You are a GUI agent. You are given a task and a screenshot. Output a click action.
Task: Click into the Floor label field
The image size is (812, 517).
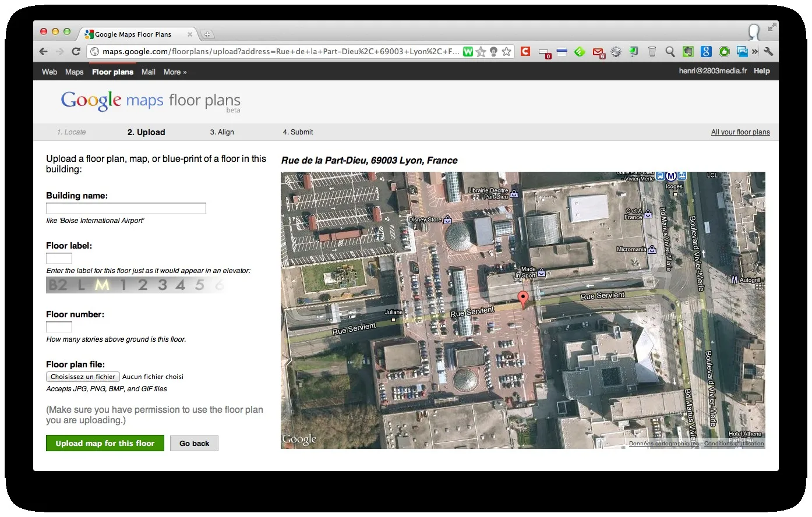tap(59, 258)
